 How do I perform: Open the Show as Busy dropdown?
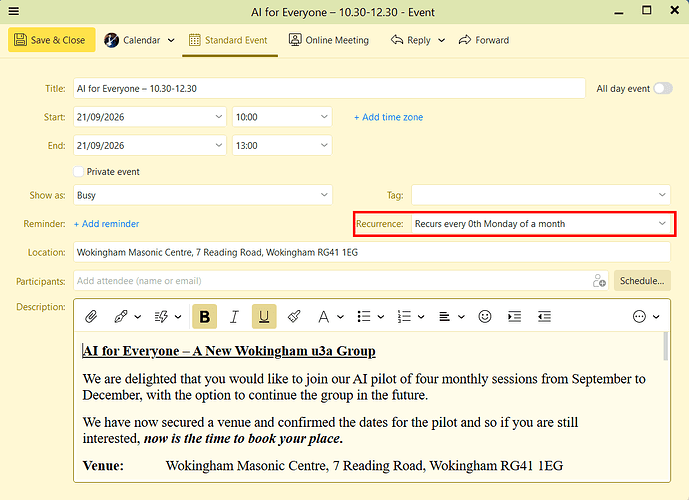point(203,195)
